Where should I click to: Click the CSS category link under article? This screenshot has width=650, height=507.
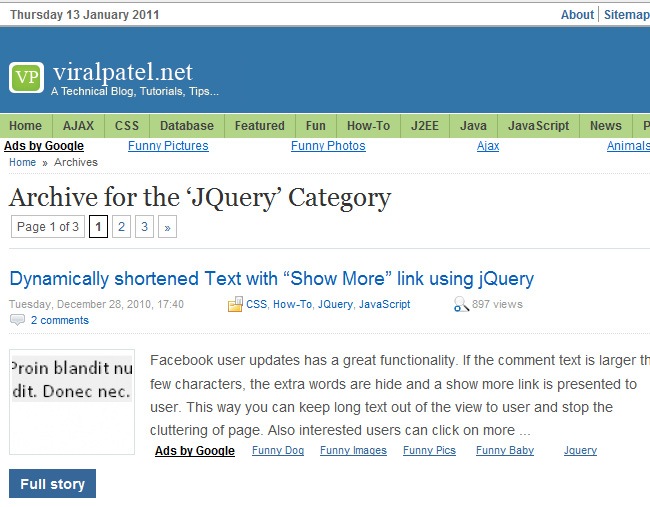point(257,304)
